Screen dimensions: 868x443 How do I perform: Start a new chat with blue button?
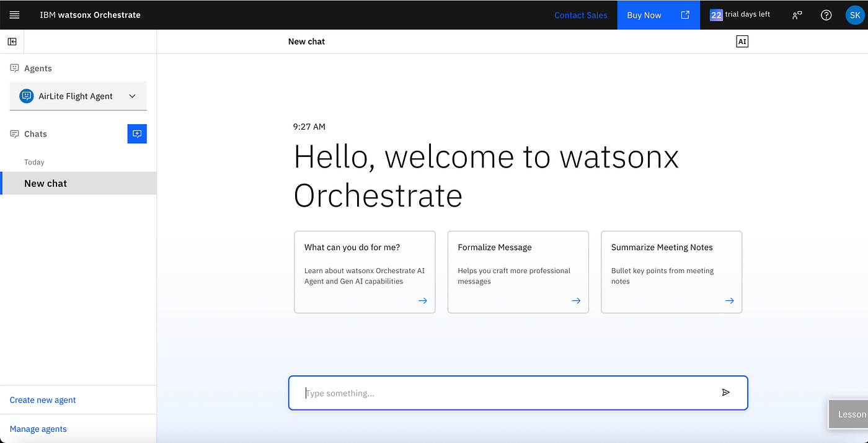[x=137, y=134]
